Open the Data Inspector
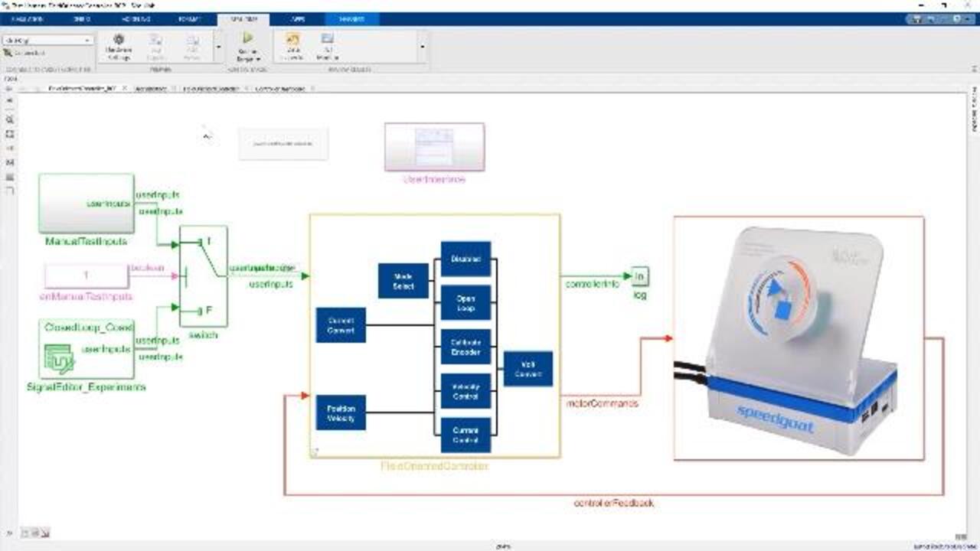Viewport: 980px width, 551px height. [292, 46]
